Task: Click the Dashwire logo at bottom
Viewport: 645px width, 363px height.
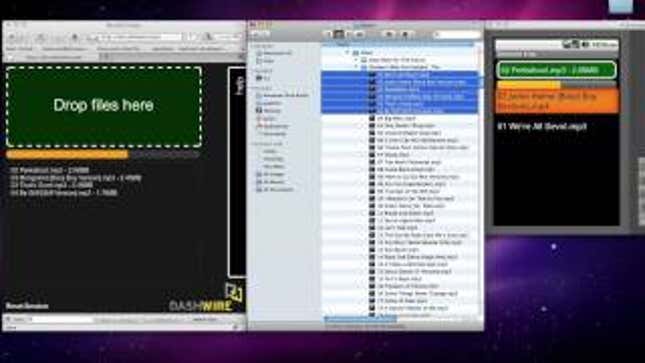Action: [x=205, y=300]
